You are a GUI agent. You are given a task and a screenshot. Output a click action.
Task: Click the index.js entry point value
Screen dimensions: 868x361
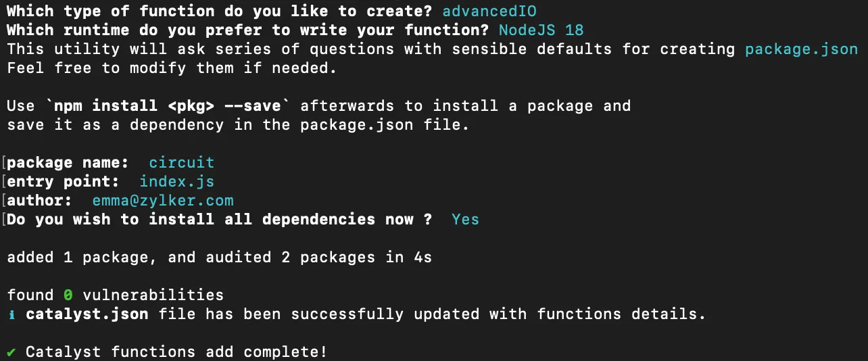176,182
